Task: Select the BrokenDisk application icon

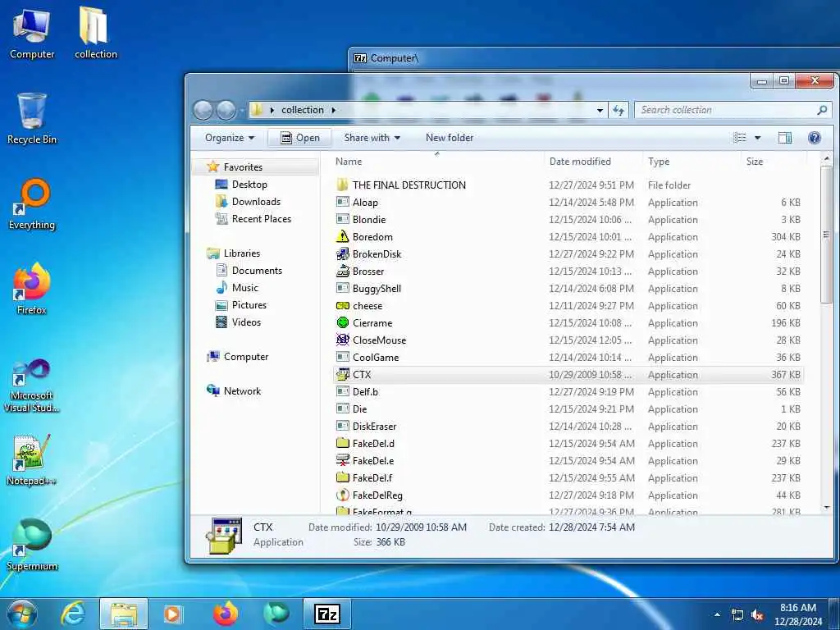Action: (343, 254)
